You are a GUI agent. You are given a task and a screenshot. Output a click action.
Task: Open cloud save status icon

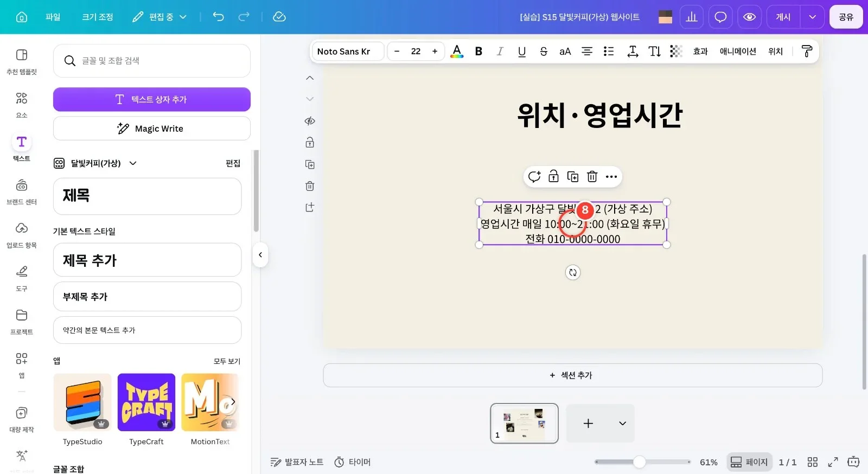(279, 17)
